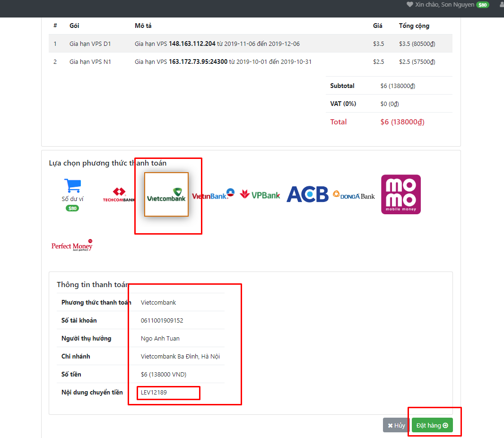504x438 pixels.
Task: Click the $80 balance badge in header
Action: pyautogui.click(x=482, y=5)
